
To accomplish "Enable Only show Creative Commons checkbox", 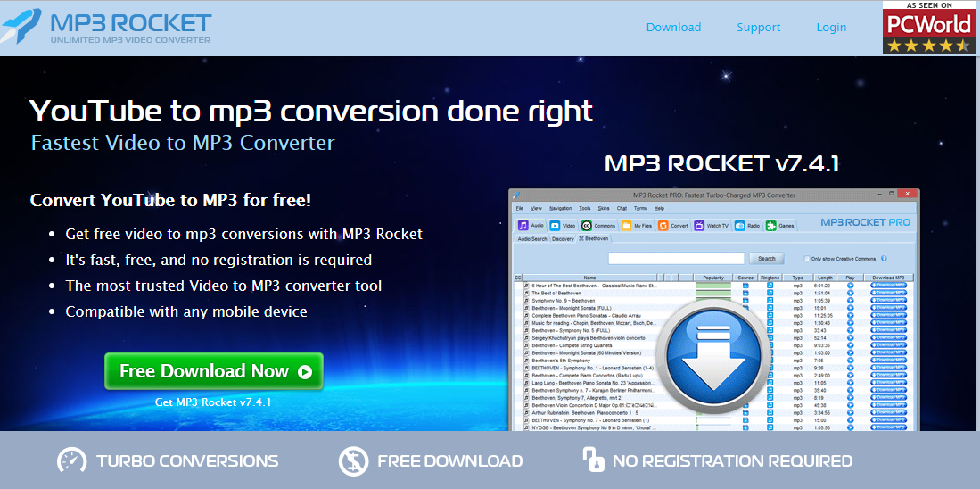I will (x=806, y=258).
